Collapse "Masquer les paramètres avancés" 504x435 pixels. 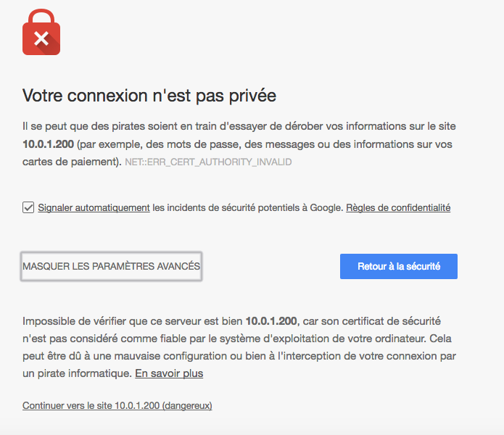(x=111, y=266)
